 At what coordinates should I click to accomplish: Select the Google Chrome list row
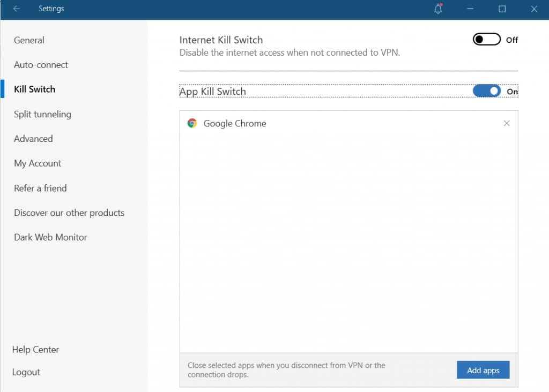[348, 123]
